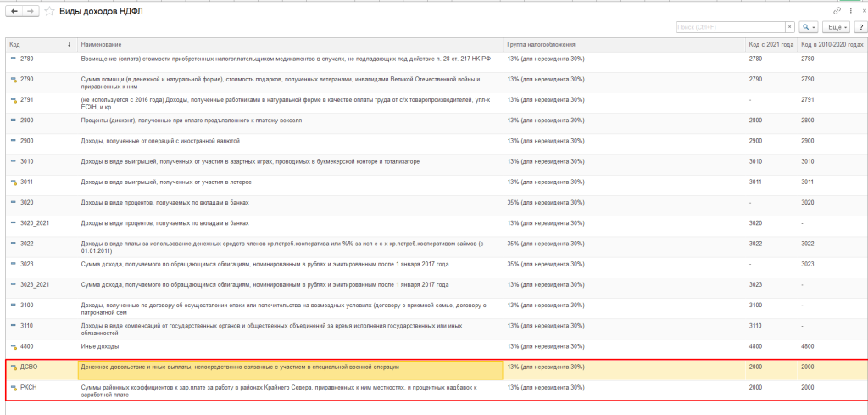Open the three-dot window options menu

coord(849,11)
